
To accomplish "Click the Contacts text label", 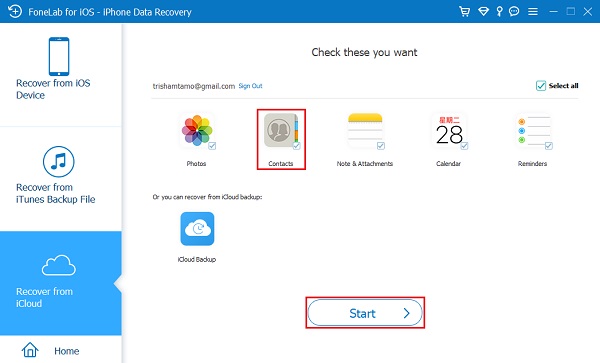I will (x=280, y=163).
